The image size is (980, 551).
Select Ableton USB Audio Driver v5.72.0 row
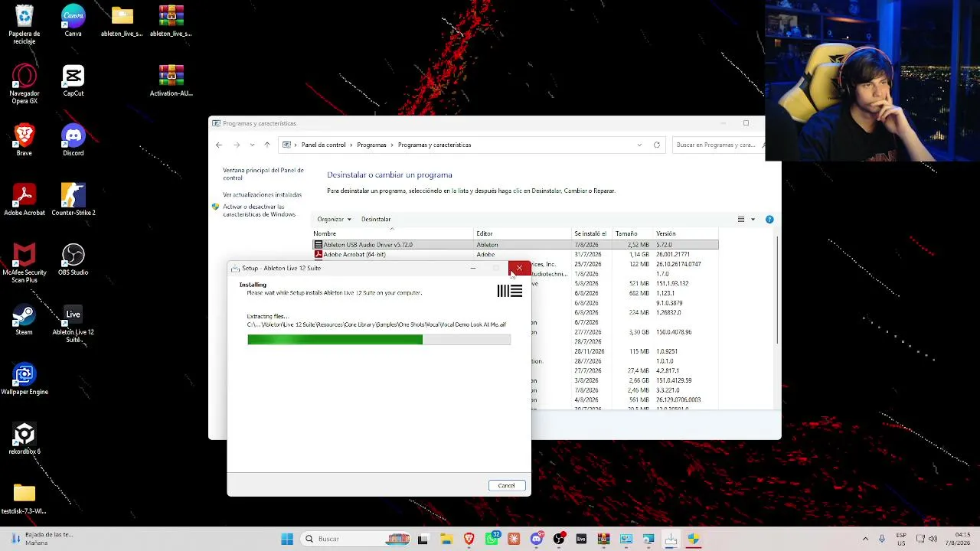515,245
